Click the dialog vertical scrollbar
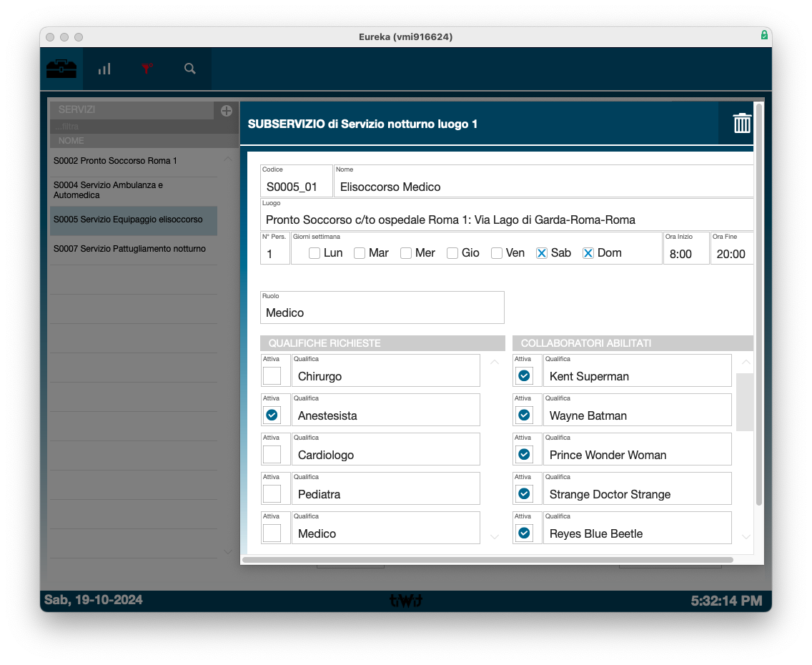Screen dimensions: 812x665 [758, 305]
